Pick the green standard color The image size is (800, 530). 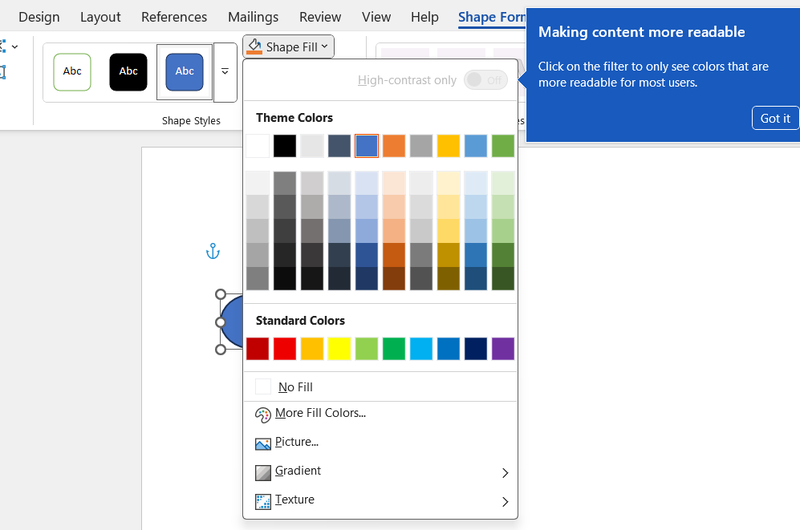tap(394, 349)
